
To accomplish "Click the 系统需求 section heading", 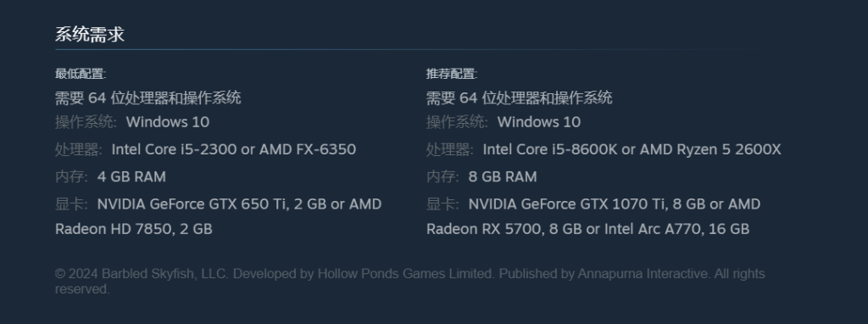I will click(x=90, y=34).
